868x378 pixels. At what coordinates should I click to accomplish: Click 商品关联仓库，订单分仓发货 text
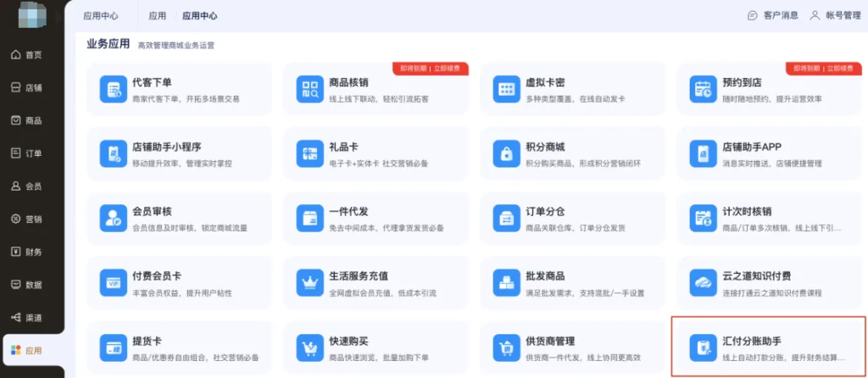point(576,228)
